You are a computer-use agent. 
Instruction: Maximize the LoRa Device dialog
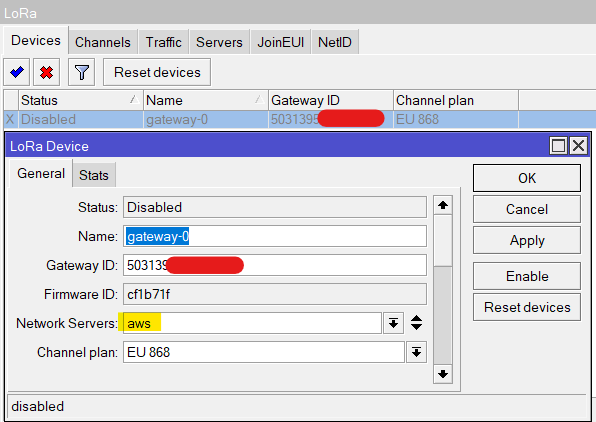(558, 146)
